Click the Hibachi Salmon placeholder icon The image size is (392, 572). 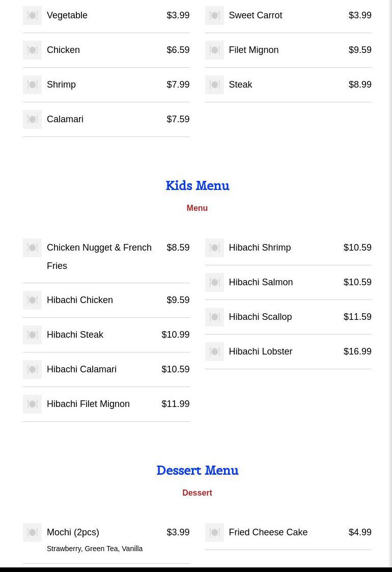(214, 282)
